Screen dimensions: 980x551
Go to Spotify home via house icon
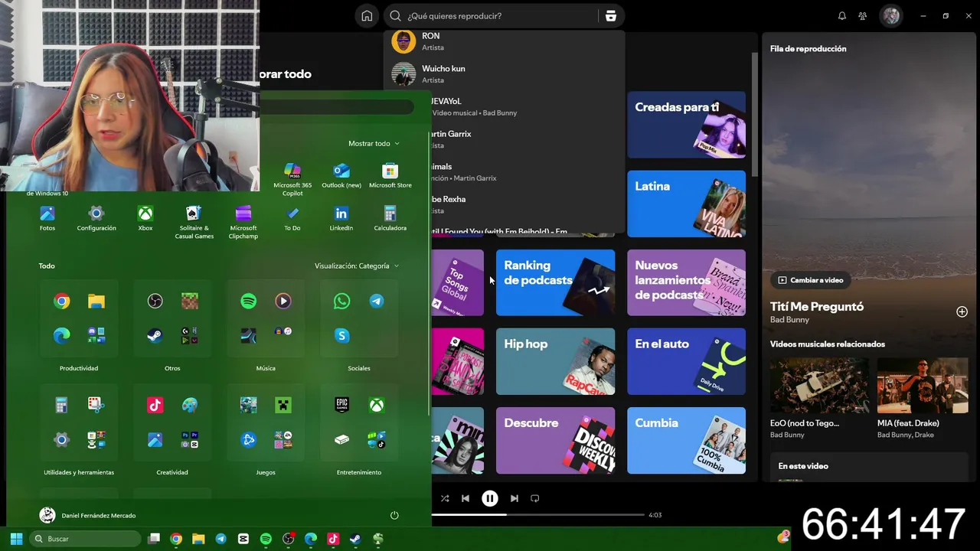[367, 16]
